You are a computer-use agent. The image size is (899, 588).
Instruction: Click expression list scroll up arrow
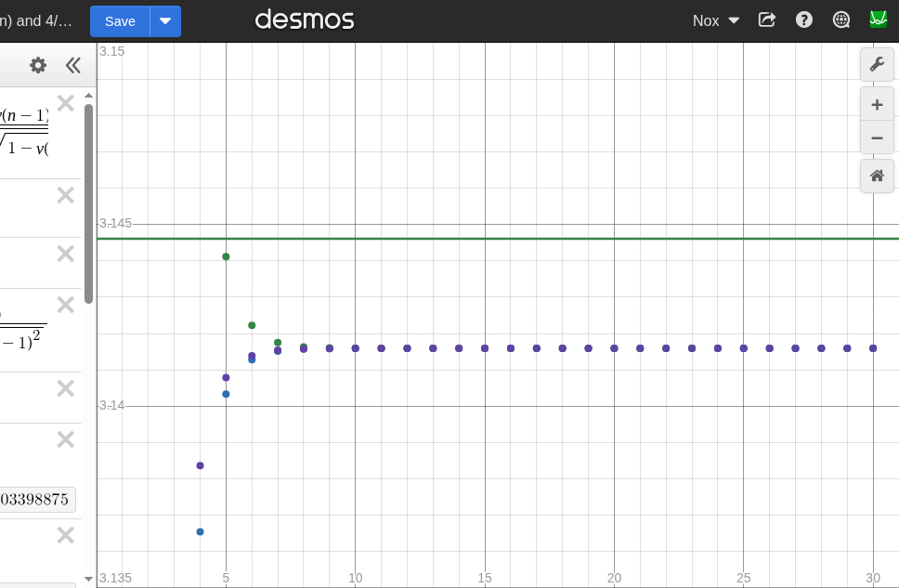[88, 96]
